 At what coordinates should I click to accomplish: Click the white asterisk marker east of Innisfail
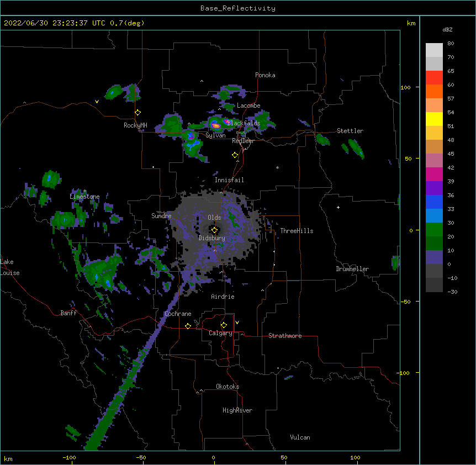click(277, 167)
